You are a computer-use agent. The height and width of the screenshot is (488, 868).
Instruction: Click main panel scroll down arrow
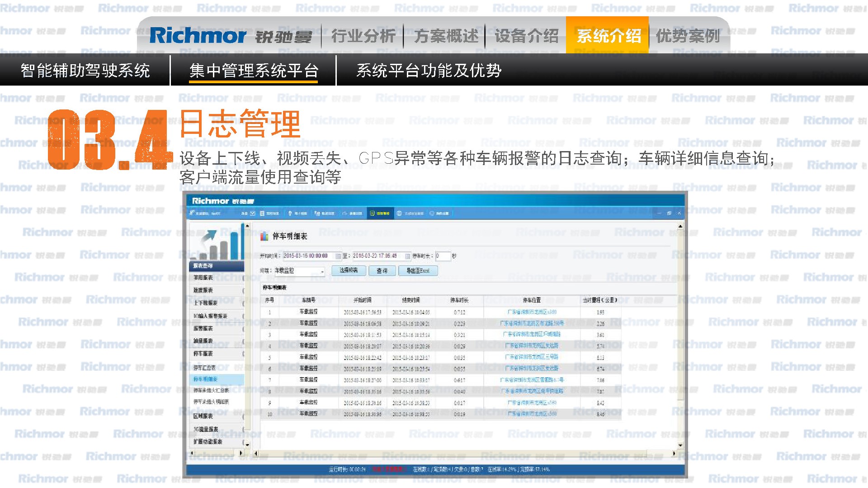[x=679, y=445]
